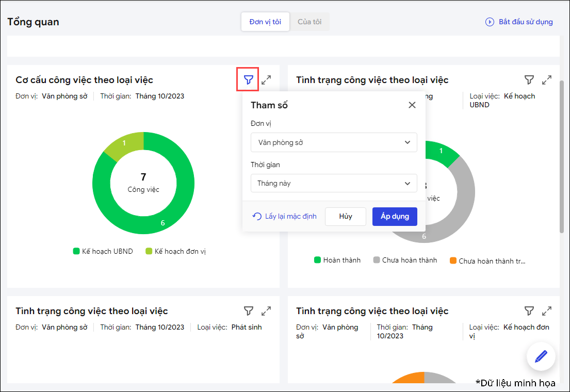Toggle the Kế hoạch UBND legend item
This screenshot has width=570, height=392.
(x=103, y=251)
